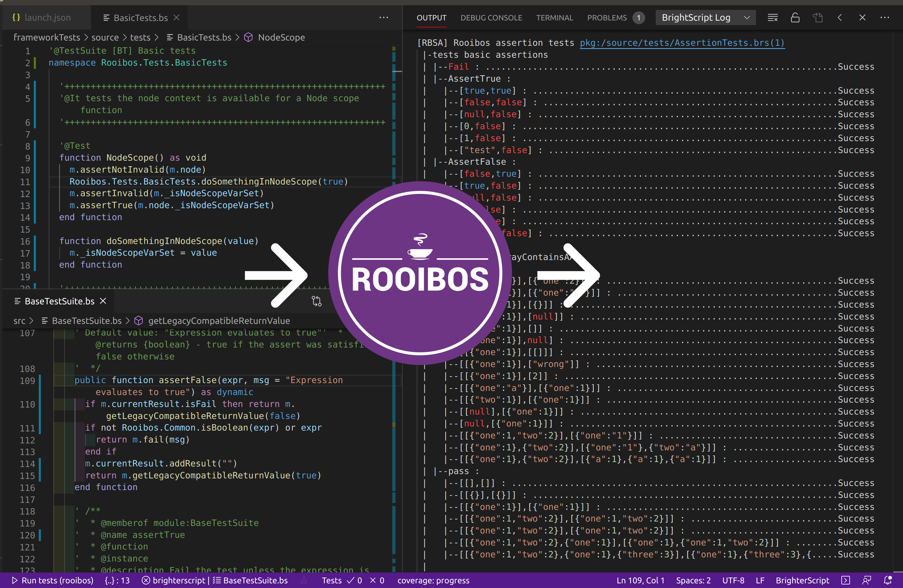This screenshot has height=588, width=903.
Task: Switch to the TERMINAL tab
Action: (x=554, y=18)
